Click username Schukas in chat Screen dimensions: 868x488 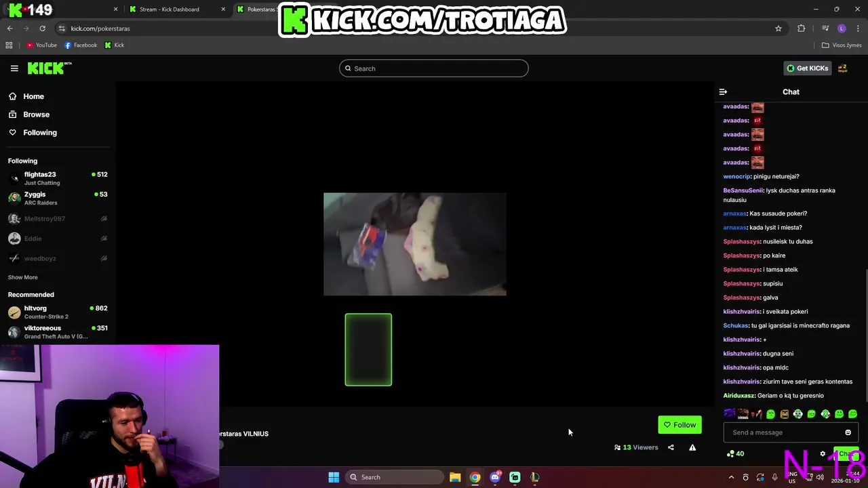click(x=735, y=325)
